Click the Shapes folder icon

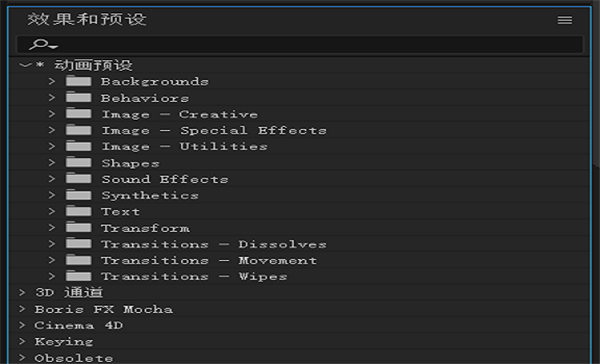click(x=78, y=163)
